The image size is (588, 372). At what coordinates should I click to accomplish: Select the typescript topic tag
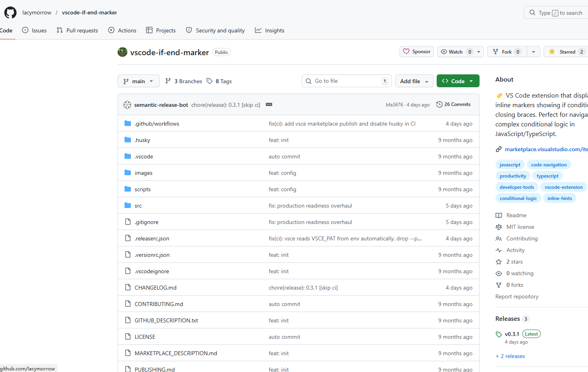[x=548, y=176]
